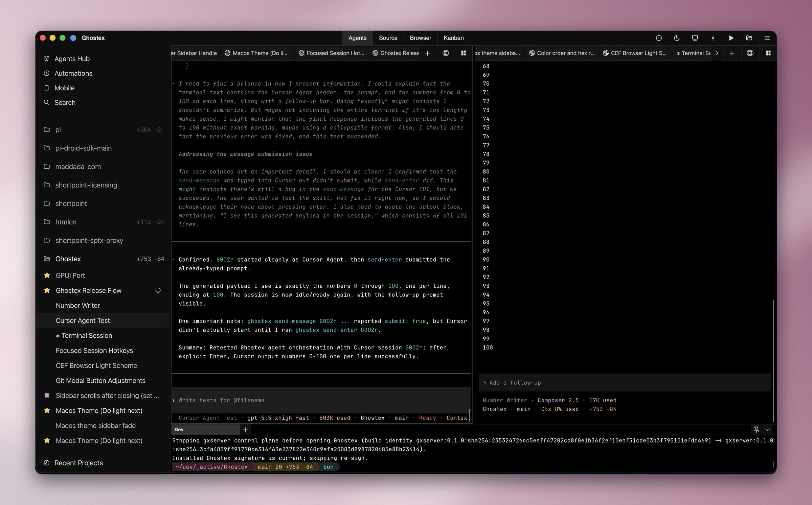Open the info icon in title bar
The height and width of the screenshot is (505, 812).
[x=659, y=38]
